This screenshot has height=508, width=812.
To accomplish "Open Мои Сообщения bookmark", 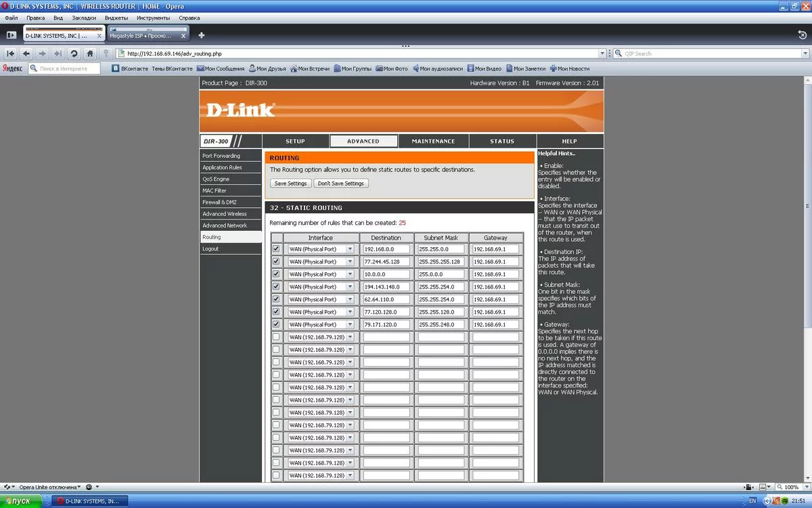I will pos(221,68).
